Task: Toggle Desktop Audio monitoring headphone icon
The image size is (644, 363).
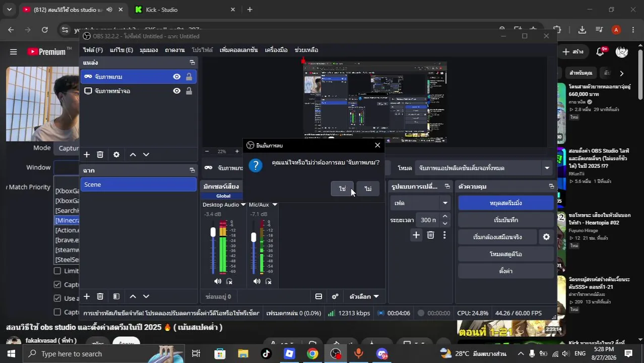Action: (229, 281)
